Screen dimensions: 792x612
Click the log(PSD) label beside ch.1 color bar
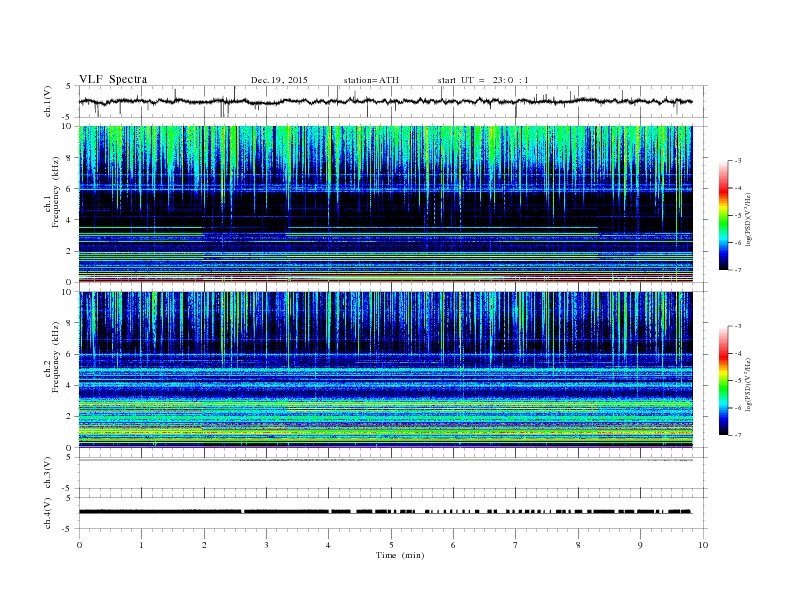pyautogui.click(x=748, y=219)
